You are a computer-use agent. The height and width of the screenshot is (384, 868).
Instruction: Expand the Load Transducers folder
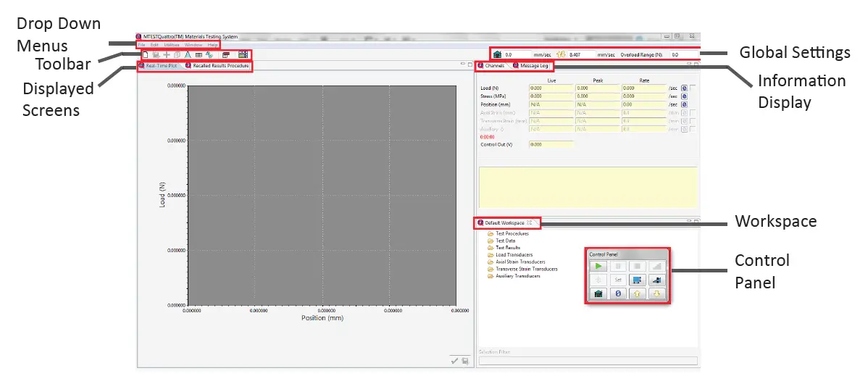coord(491,255)
